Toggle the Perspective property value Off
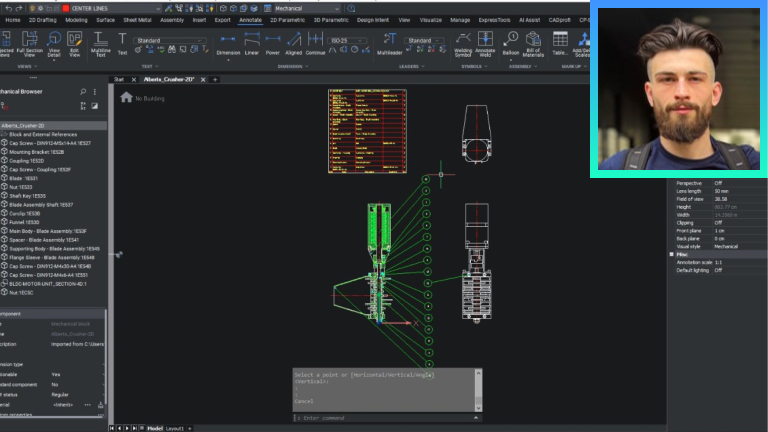Image resolution: width=768 pixels, height=432 pixels. click(x=717, y=183)
